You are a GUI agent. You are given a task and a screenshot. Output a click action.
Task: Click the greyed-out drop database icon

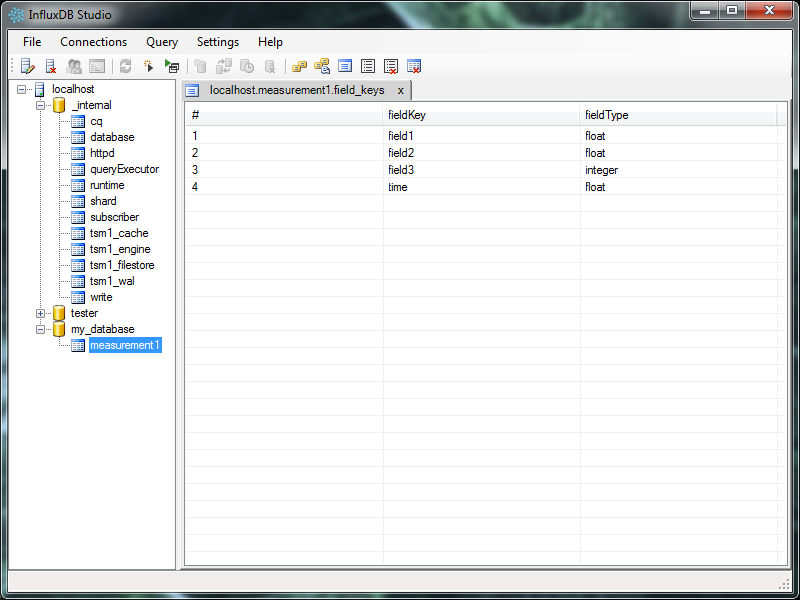[x=270, y=66]
